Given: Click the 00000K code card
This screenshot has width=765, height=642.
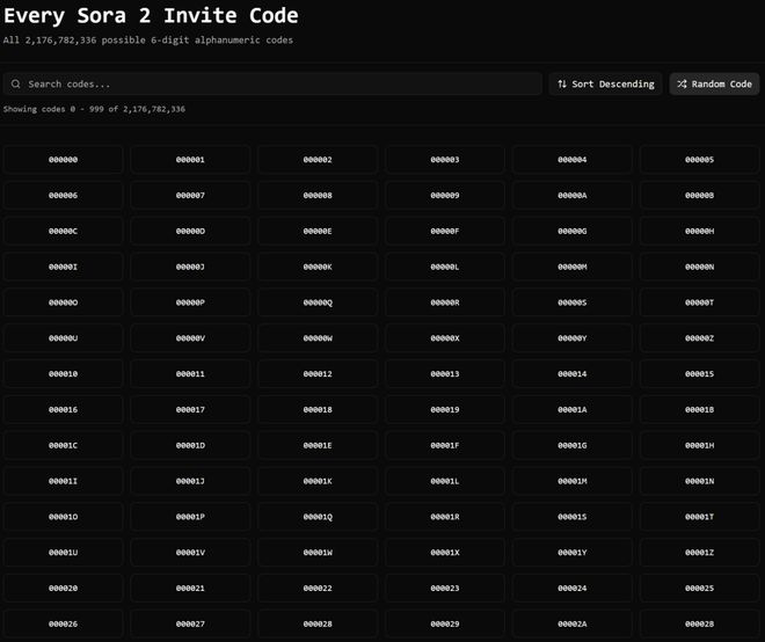Looking at the screenshot, I should tap(317, 267).
